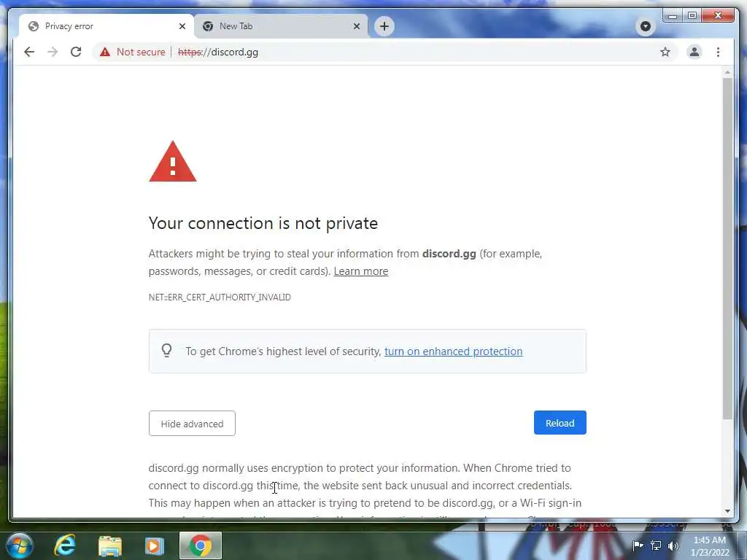Open the profile avatar icon
747x560 pixels.
point(694,52)
